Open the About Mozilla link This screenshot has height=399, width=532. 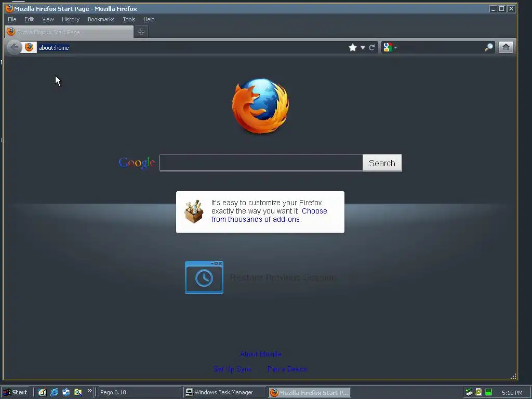coord(260,354)
